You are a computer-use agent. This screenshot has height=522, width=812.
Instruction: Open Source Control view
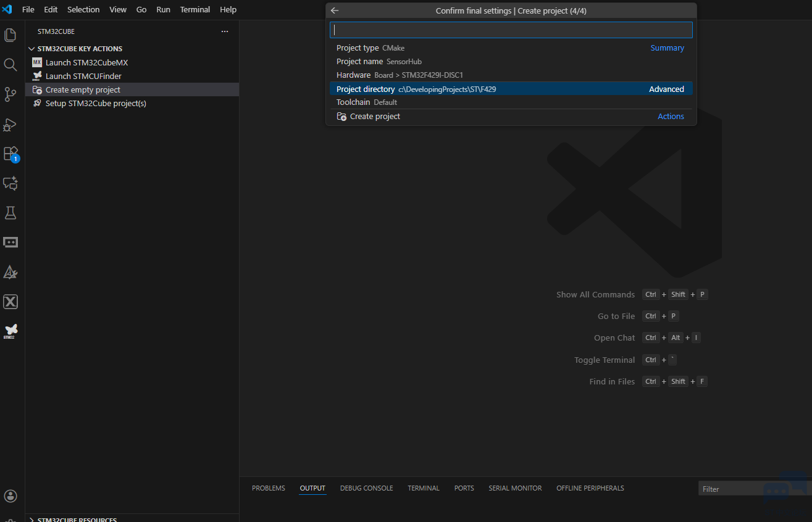click(x=10, y=94)
